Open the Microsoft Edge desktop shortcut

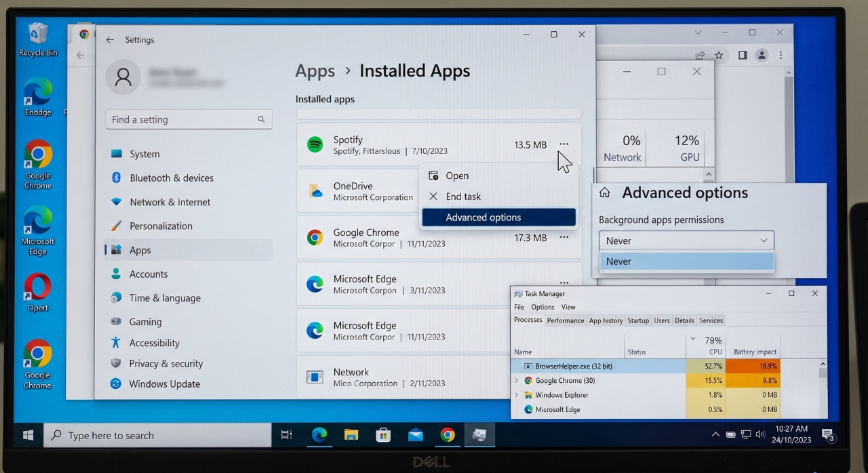point(38,230)
